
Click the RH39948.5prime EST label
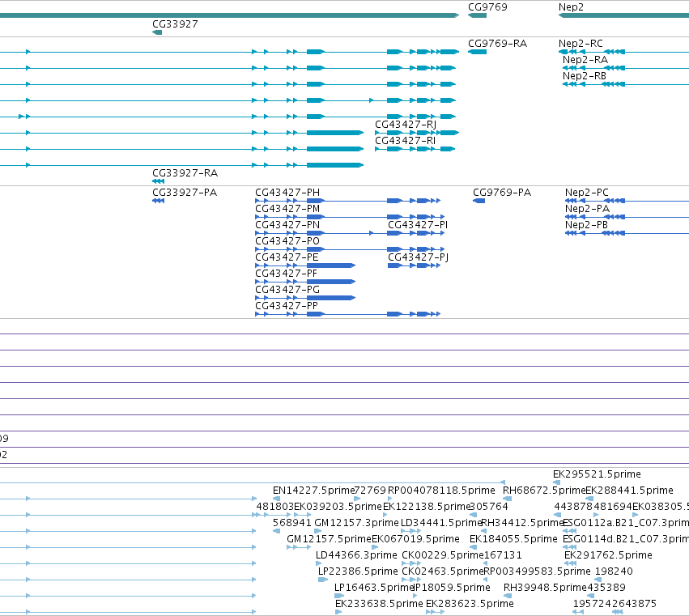pyautogui.click(x=545, y=588)
